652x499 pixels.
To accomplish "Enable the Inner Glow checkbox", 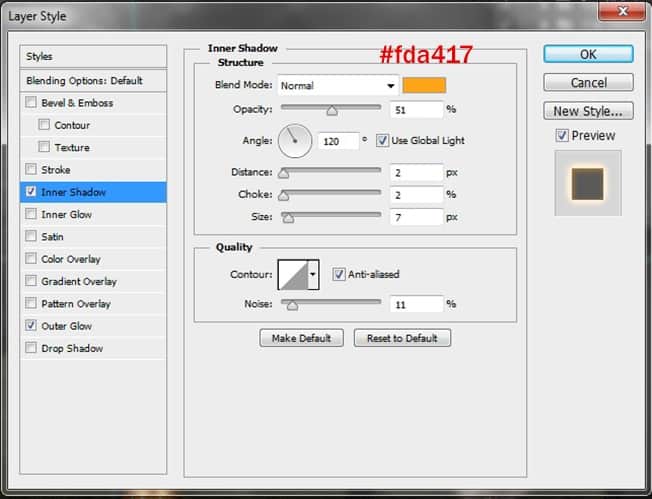I will click(x=31, y=214).
